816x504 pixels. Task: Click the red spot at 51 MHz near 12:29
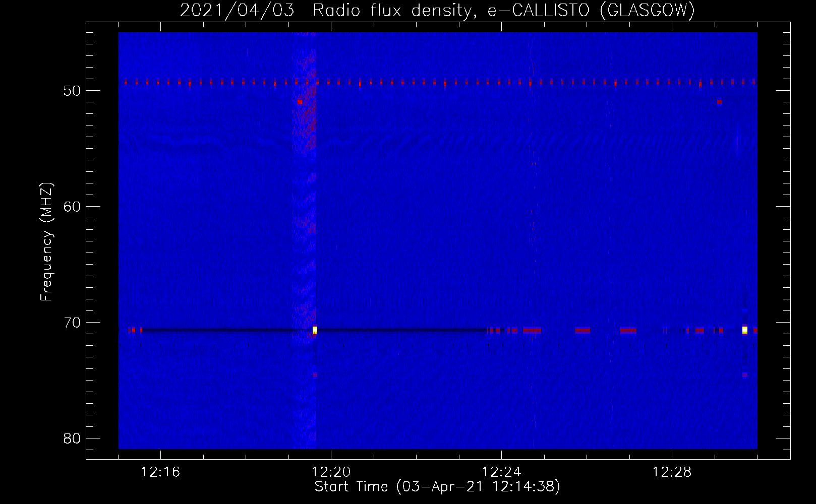(x=719, y=101)
